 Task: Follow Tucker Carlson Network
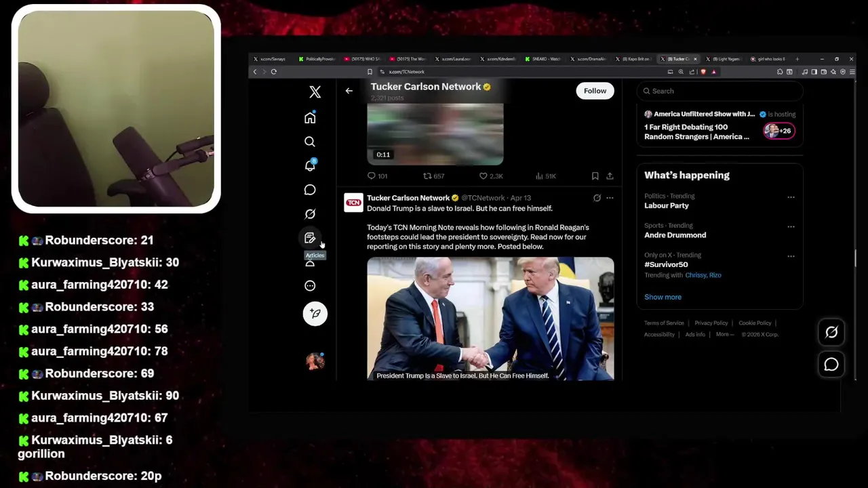(595, 91)
